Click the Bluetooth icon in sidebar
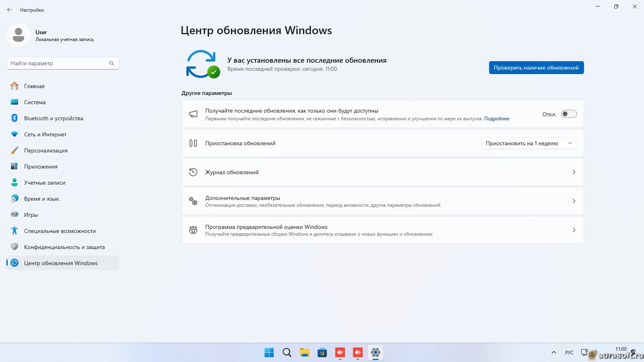This screenshot has width=644, height=362. click(x=14, y=118)
